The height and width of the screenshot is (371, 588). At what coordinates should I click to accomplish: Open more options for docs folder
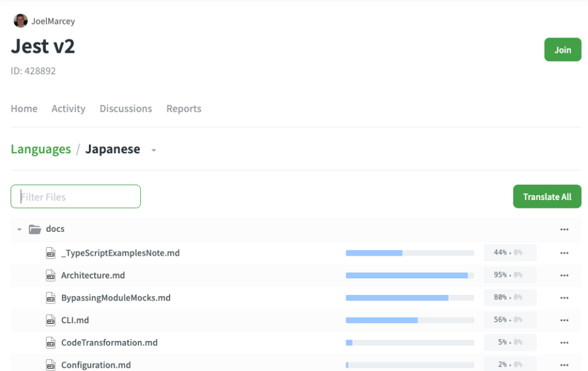pyautogui.click(x=564, y=229)
